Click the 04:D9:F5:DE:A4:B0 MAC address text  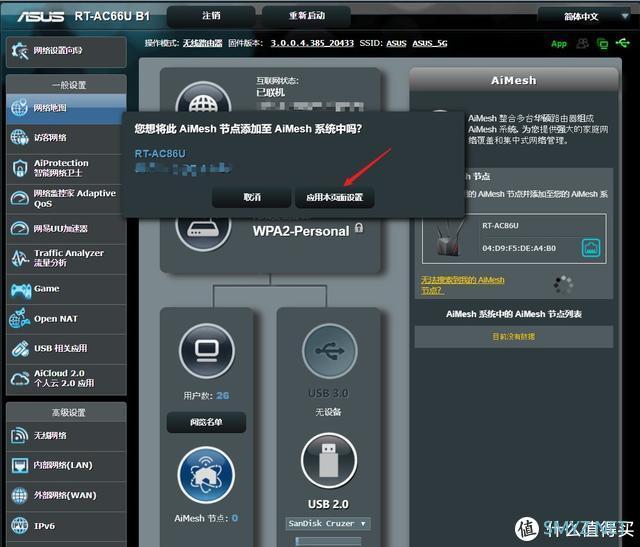[519, 248]
